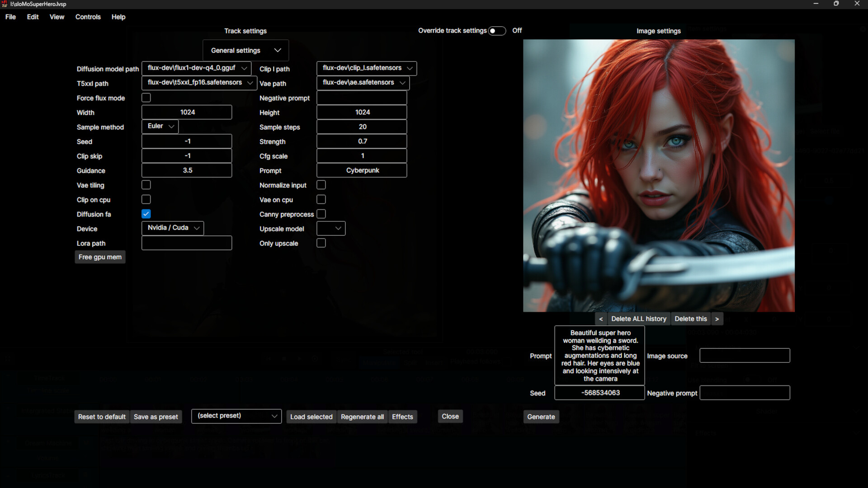Screen dimensions: 868x488
Task: Click the application icon in the title bar
Action: point(4,4)
